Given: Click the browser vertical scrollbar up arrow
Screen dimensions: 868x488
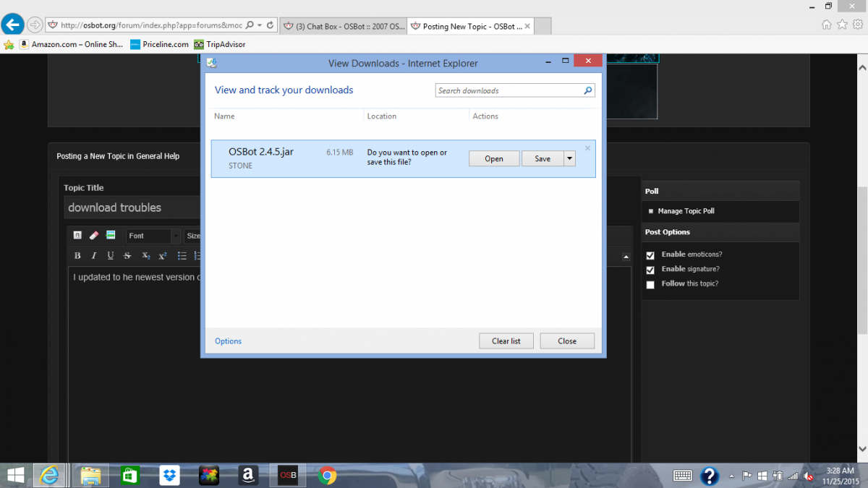Looking at the screenshot, I should coord(861,67).
